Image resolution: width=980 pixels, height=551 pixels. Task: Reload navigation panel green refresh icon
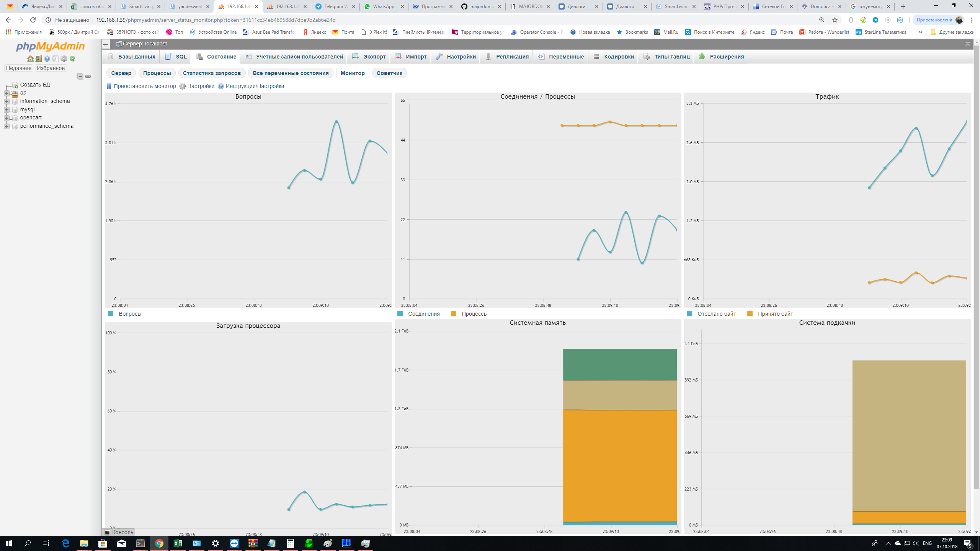(72, 59)
